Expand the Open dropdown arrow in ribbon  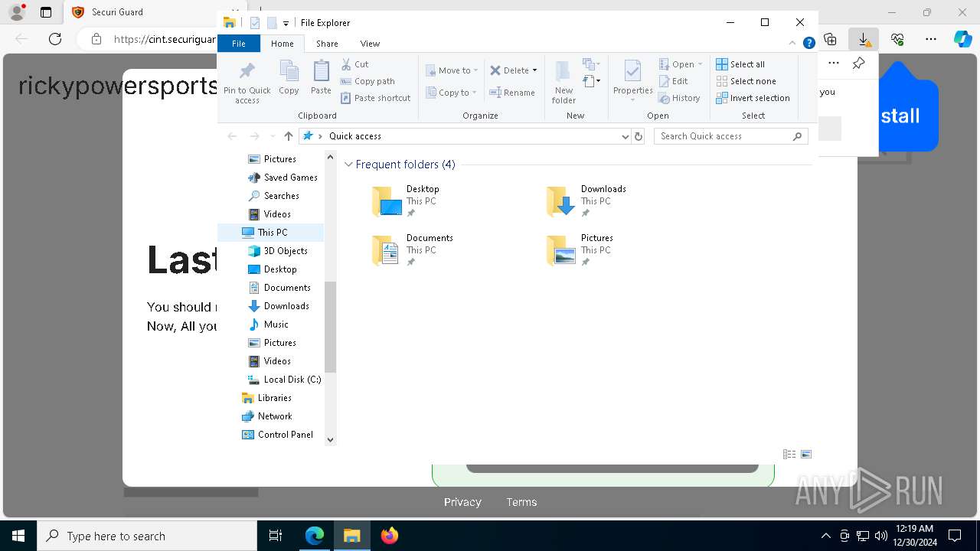(700, 64)
